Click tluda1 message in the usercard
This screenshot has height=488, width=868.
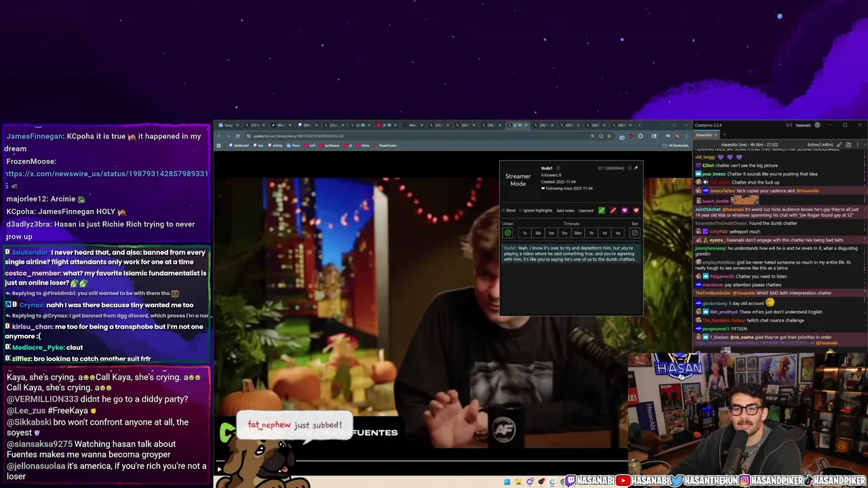tap(570, 253)
